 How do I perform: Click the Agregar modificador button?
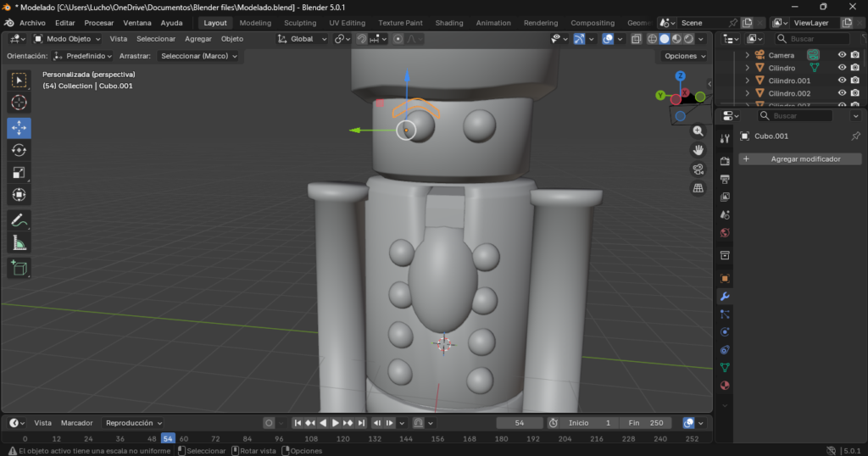coord(799,158)
